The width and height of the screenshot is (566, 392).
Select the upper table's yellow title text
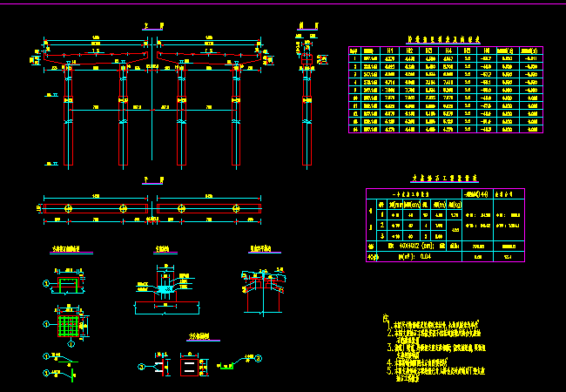point(444,38)
